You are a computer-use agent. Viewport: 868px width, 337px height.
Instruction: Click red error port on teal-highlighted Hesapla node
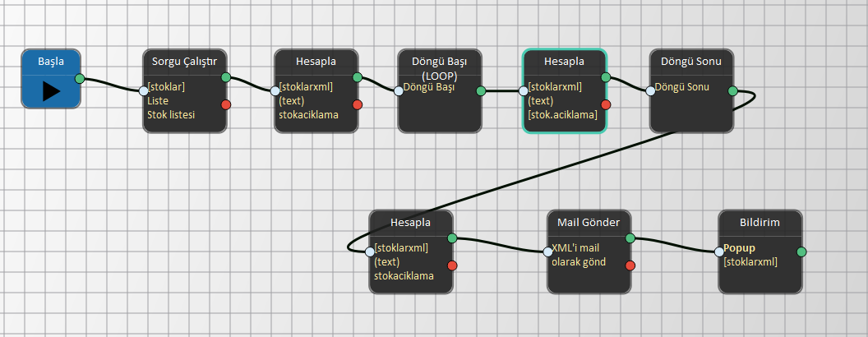tap(606, 104)
